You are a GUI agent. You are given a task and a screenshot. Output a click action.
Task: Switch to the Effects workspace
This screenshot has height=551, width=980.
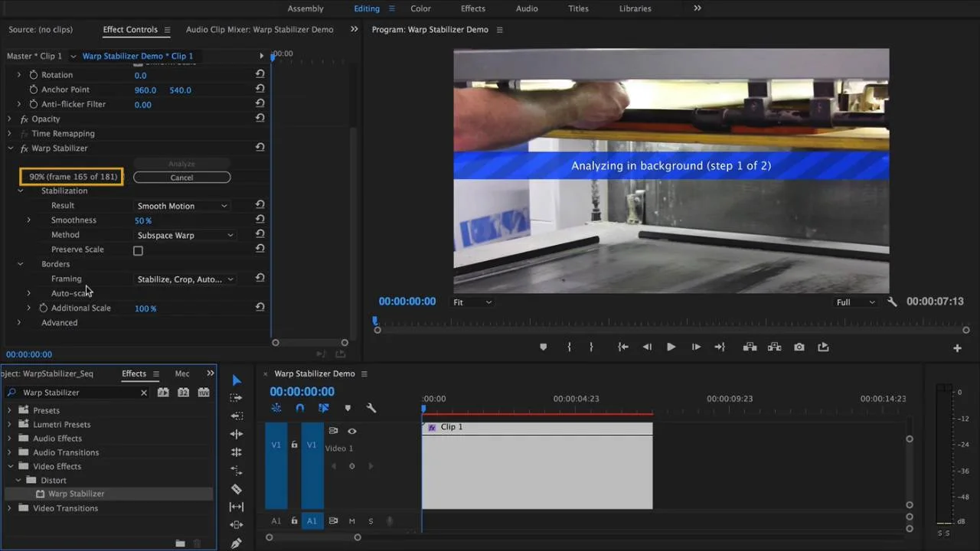pyautogui.click(x=472, y=8)
